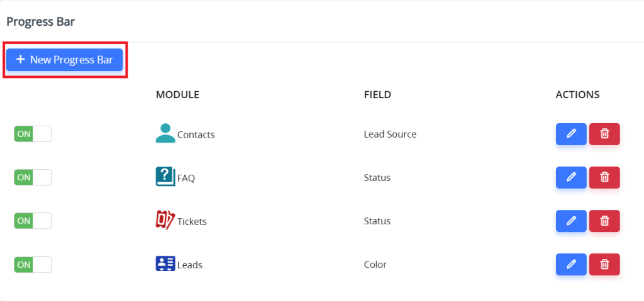
Task: Delete the Leads progress bar
Action: point(604,265)
